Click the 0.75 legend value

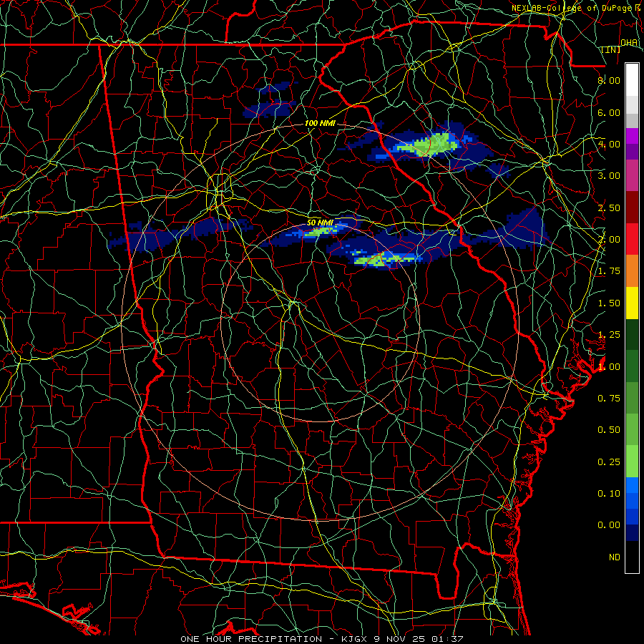coord(609,399)
